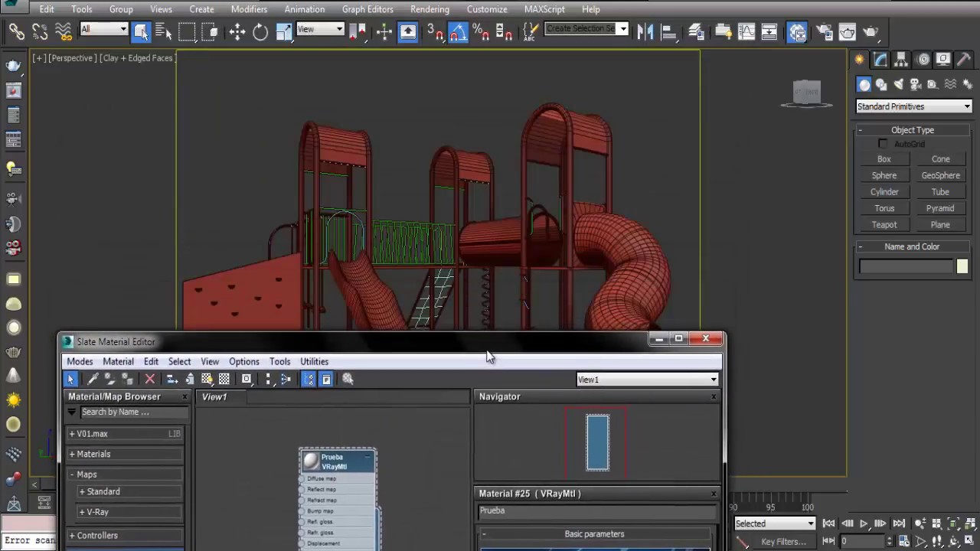Select the Select and Link tool
The width and height of the screenshot is (980, 551).
pos(16,31)
